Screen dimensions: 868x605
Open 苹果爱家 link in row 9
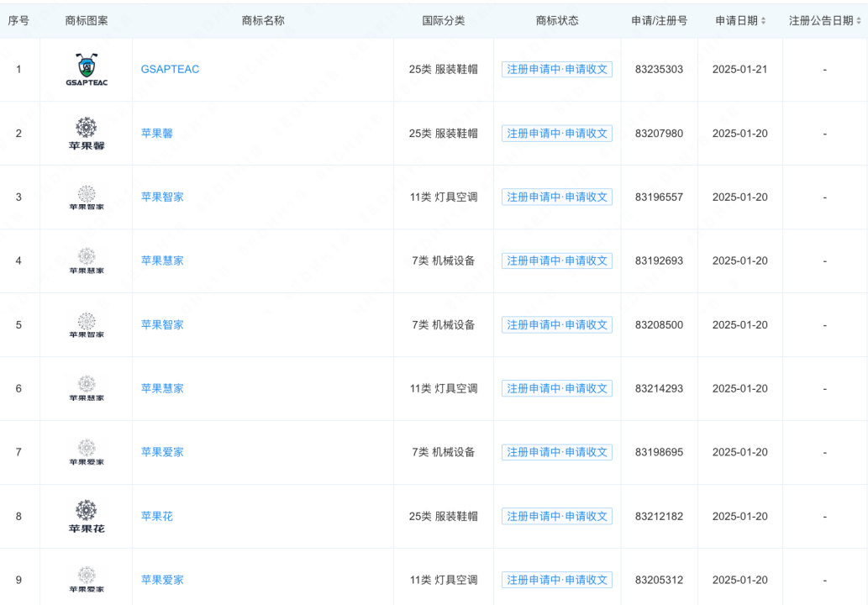coord(162,581)
